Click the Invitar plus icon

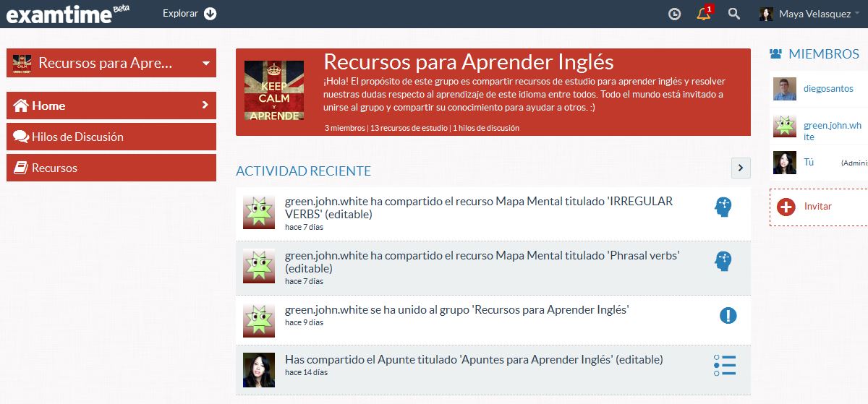click(786, 207)
